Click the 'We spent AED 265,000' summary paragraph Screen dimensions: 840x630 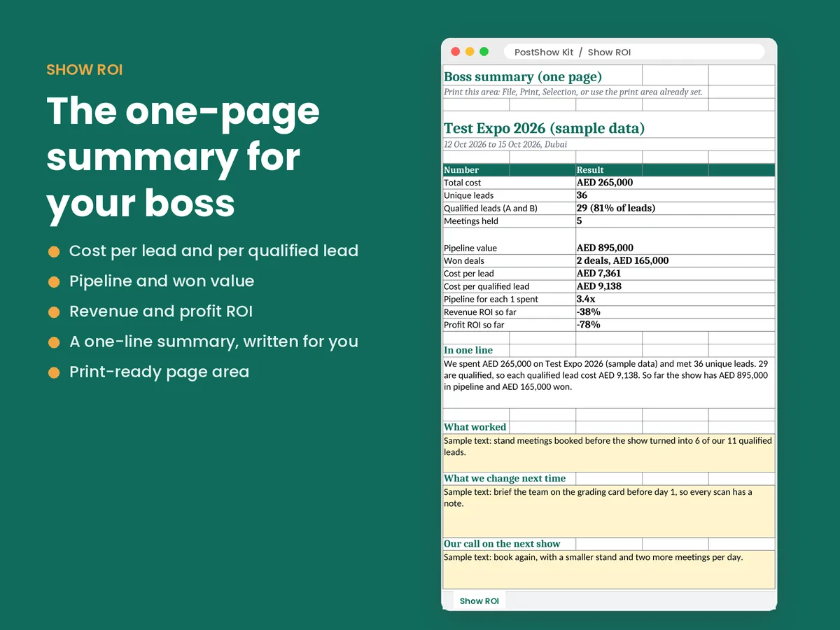(609, 382)
